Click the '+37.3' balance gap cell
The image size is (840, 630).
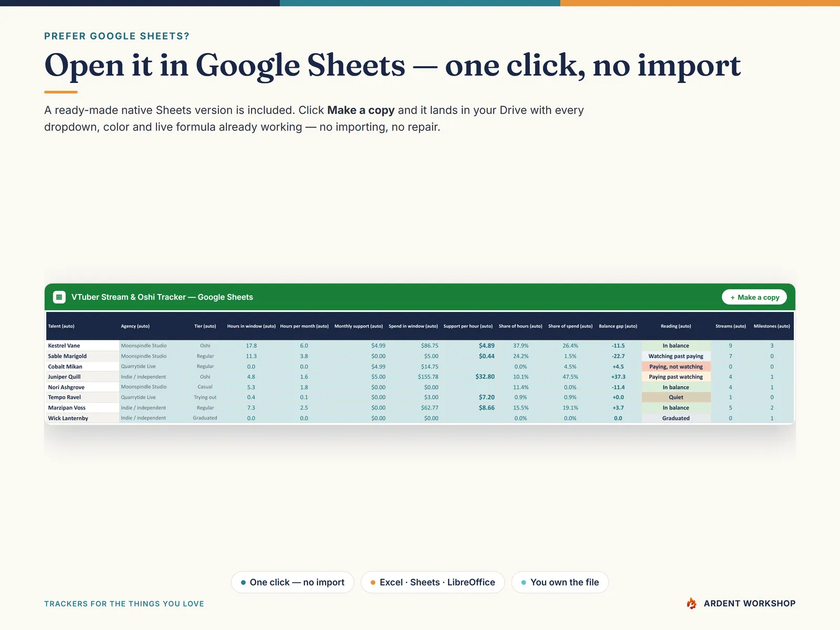618,376
